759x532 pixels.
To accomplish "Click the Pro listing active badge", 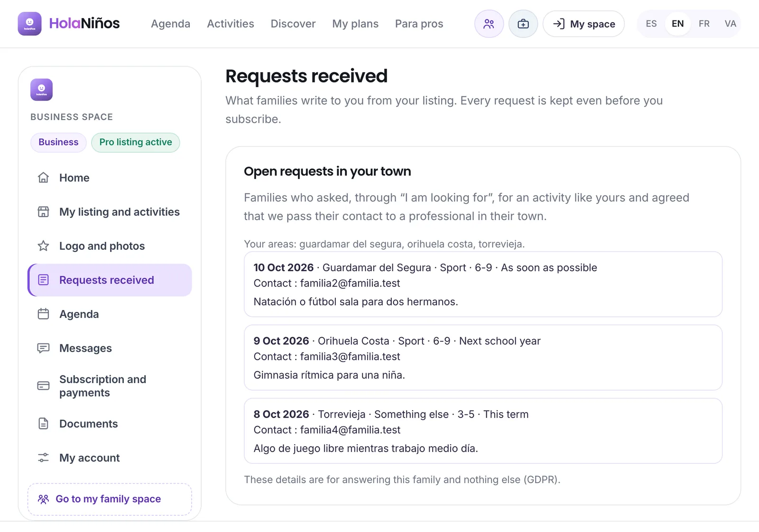I will tap(136, 142).
